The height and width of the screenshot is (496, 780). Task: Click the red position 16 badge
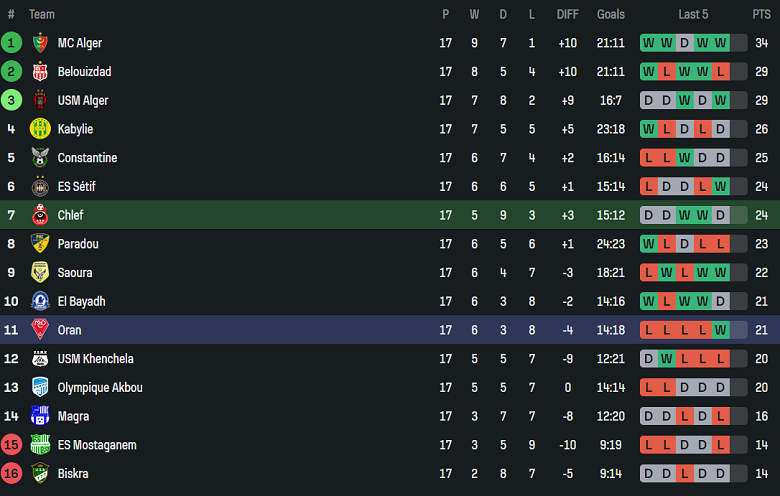(x=11, y=473)
